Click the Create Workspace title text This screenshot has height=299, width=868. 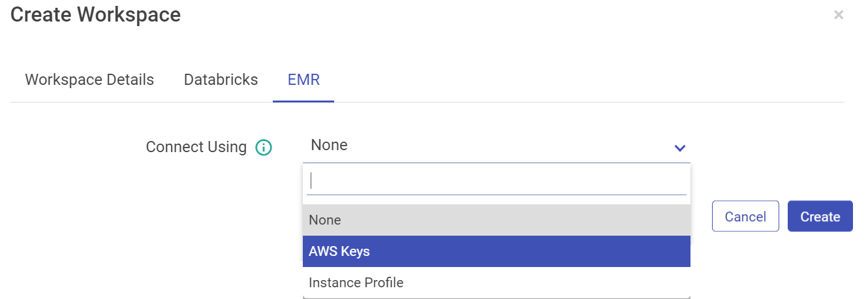[96, 14]
